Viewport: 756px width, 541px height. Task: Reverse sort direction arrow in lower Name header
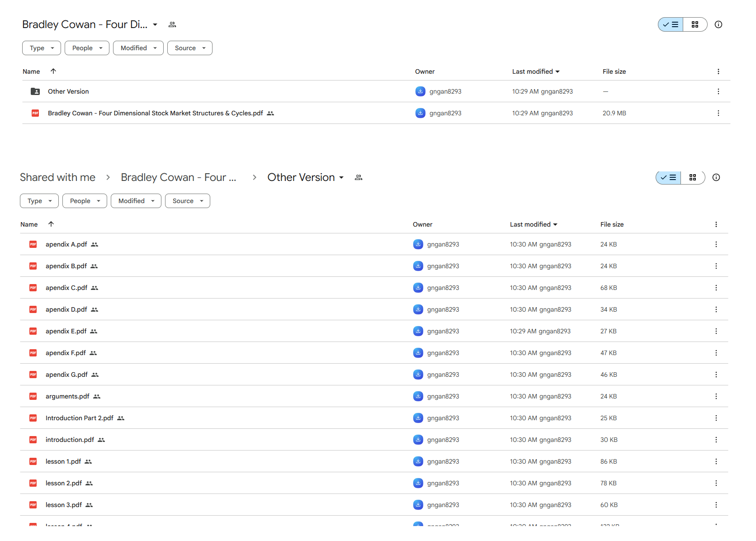tap(51, 224)
